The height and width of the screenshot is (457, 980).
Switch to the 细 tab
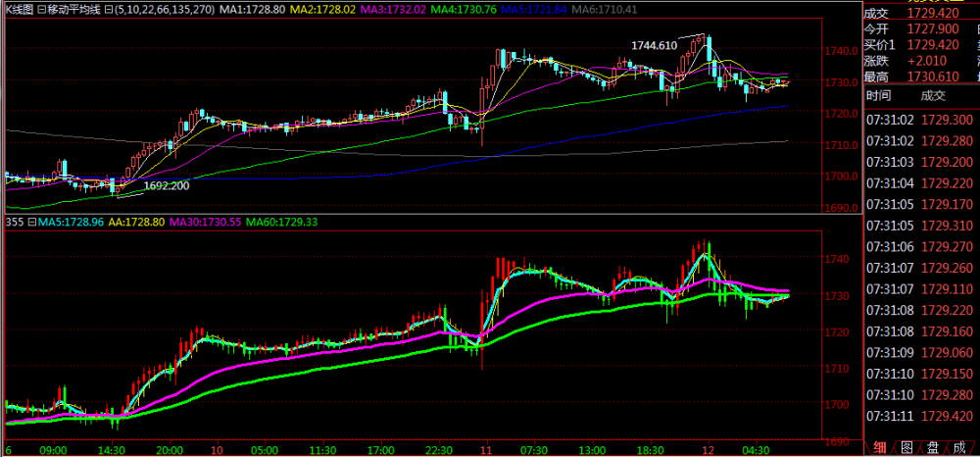point(879,447)
